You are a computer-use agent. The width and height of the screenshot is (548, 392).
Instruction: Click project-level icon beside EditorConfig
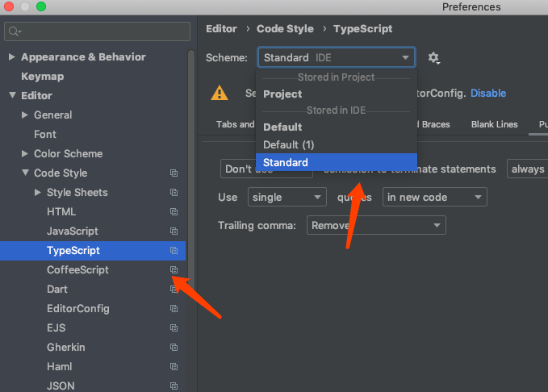click(x=174, y=309)
